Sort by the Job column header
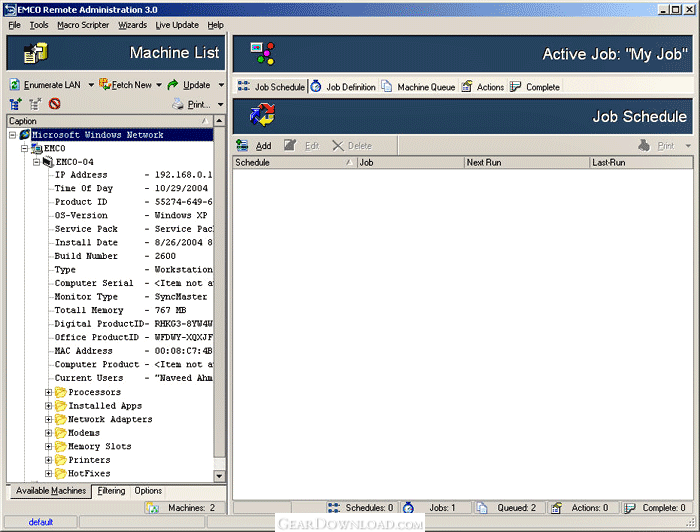The image size is (700, 532). pyautogui.click(x=411, y=162)
